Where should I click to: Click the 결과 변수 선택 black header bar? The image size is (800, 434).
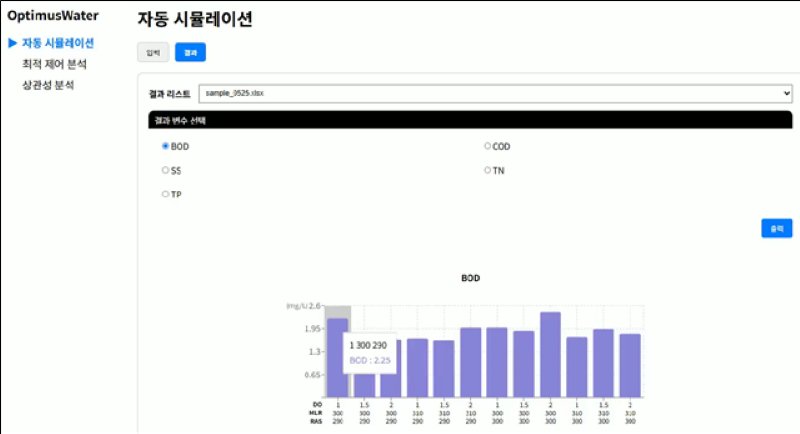[x=470, y=120]
